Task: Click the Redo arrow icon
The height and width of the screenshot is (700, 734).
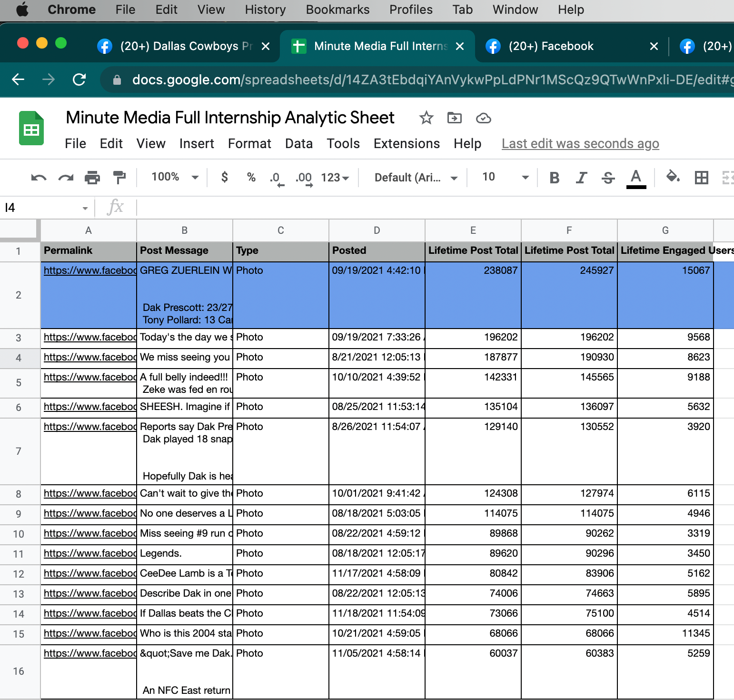Action: coord(66,178)
